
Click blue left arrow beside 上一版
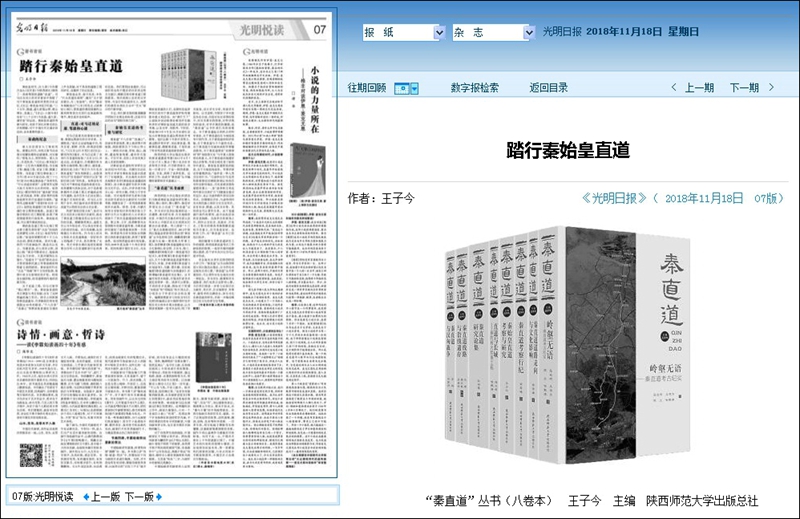click(86, 497)
